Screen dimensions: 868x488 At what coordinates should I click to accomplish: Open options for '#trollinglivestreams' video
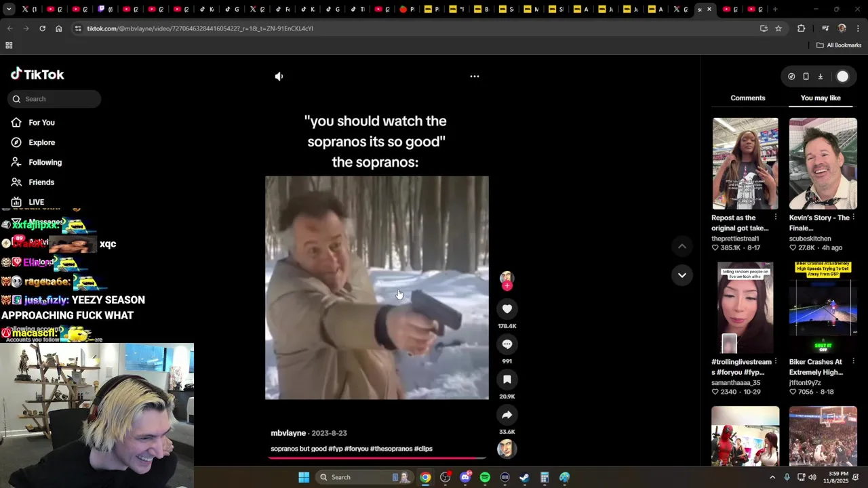click(x=775, y=362)
